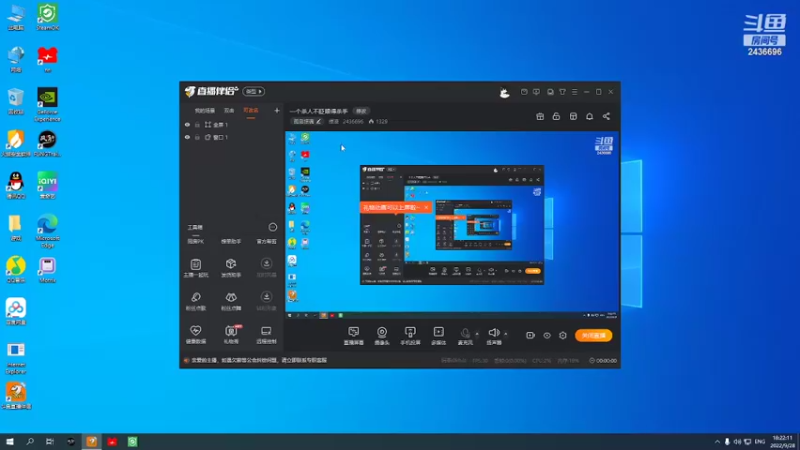The image size is (800, 450).
Task: Toggle the preview eye icon near settings
Action: tap(546, 335)
